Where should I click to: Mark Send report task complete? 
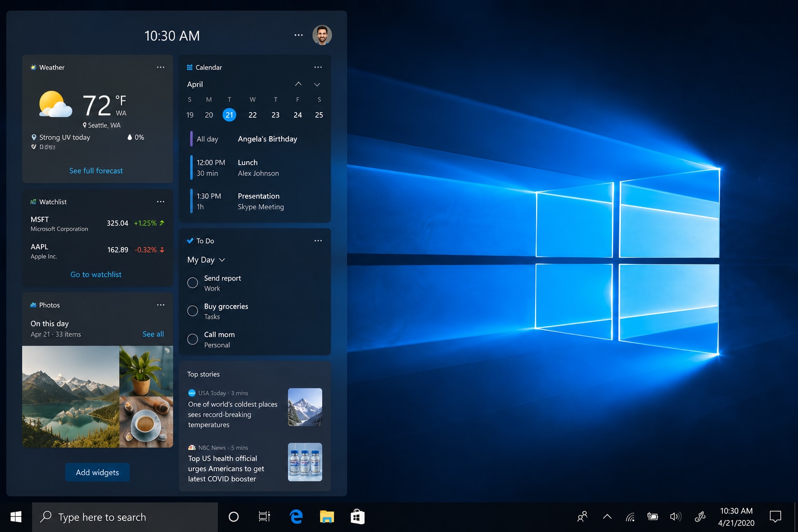click(193, 283)
